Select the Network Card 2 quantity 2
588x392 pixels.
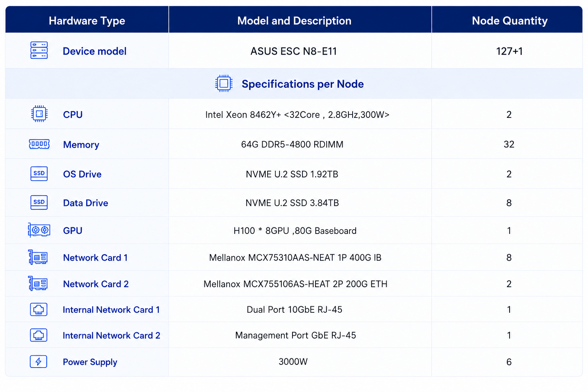click(509, 284)
